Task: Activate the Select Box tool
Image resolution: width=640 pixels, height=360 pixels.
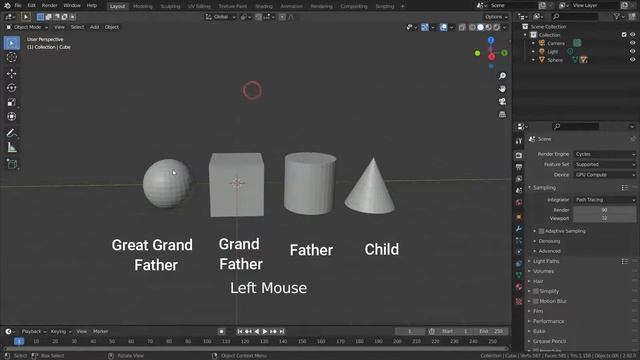Action: click(x=11, y=43)
